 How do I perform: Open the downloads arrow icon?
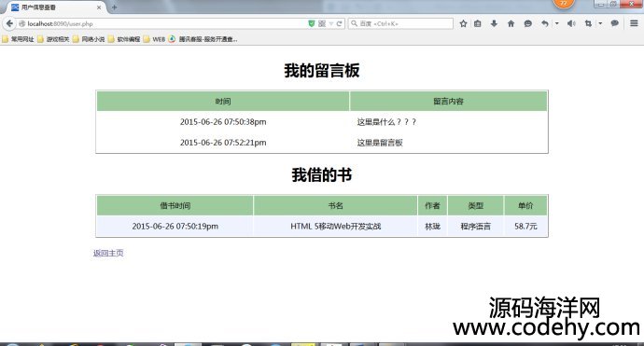click(494, 23)
